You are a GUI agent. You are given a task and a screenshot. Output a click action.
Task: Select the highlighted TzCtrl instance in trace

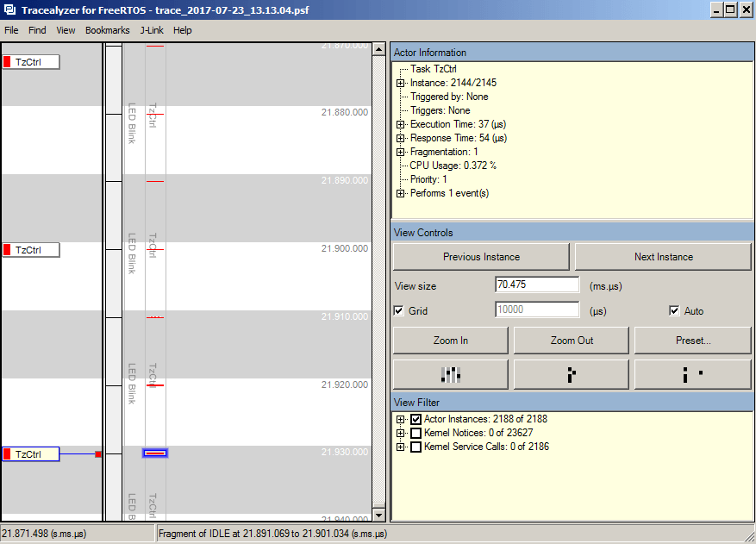155,453
